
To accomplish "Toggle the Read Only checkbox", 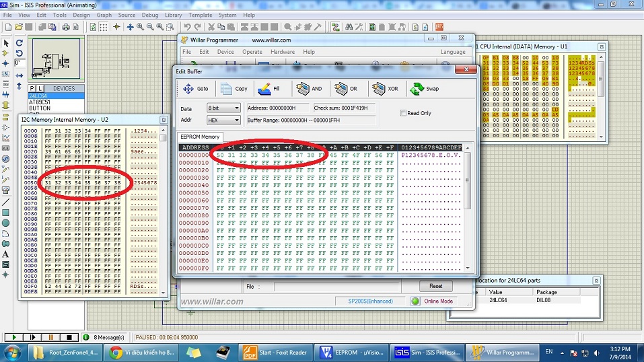I will [x=403, y=113].
